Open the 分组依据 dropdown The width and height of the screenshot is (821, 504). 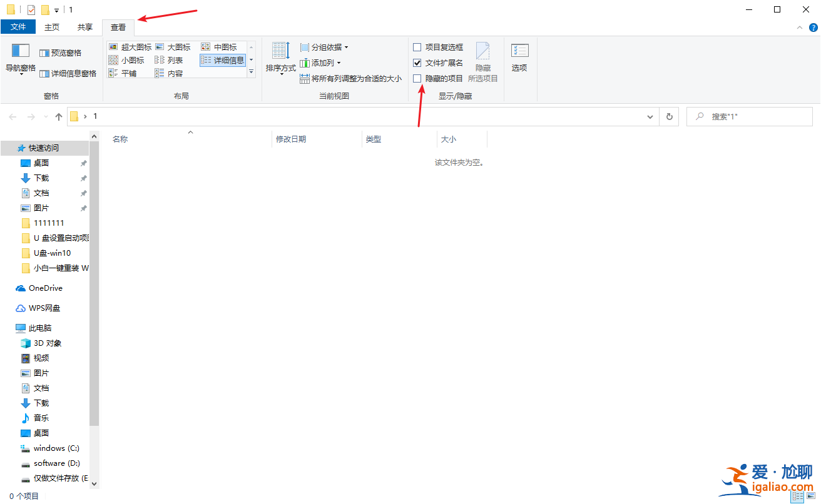(324, 47)
